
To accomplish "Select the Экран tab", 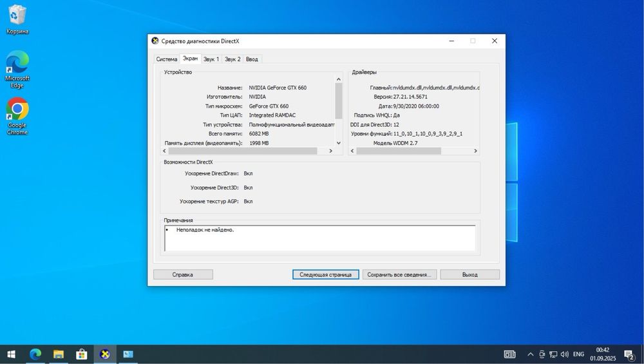I will (x=190, y=59).
